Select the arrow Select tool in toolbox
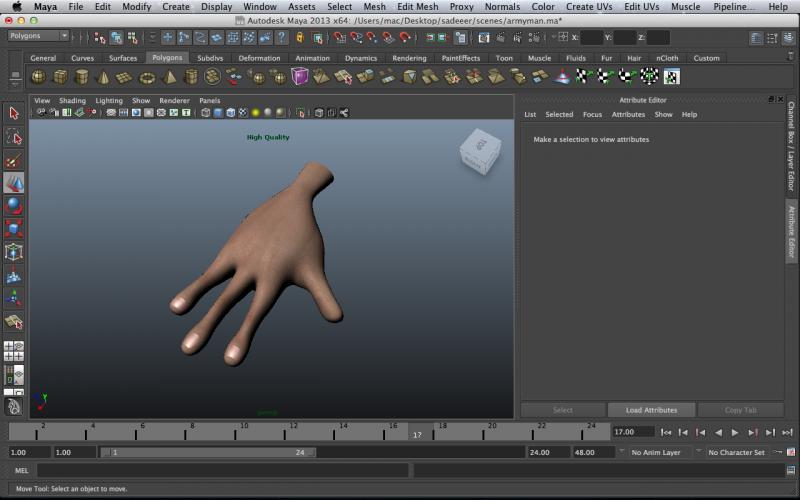This screenshot has width=800, height=500. [x=14, y=113]
